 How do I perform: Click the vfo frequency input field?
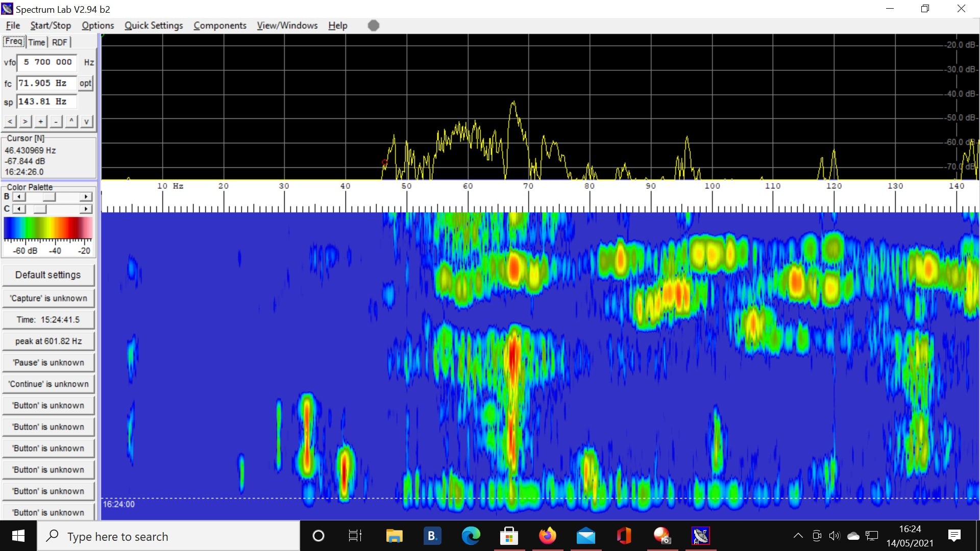tap(47, 62)
